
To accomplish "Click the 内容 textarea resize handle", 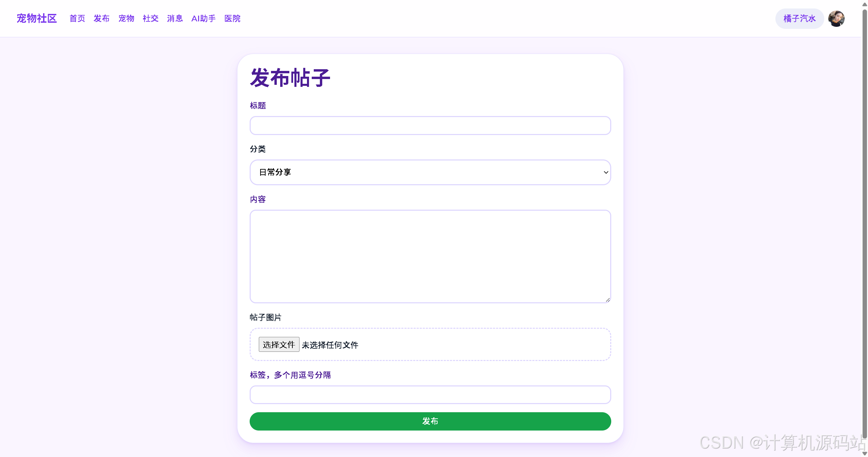I will (x=607, y=300).
